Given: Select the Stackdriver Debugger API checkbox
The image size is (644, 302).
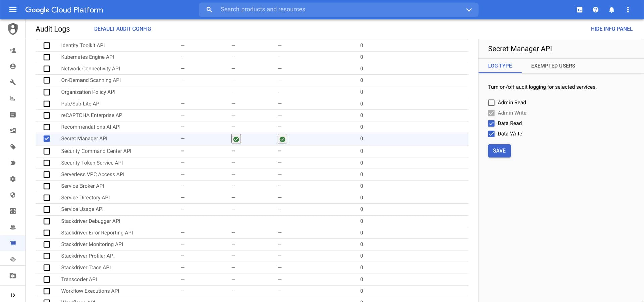Looking at the screenshot, I should point(47,221).
